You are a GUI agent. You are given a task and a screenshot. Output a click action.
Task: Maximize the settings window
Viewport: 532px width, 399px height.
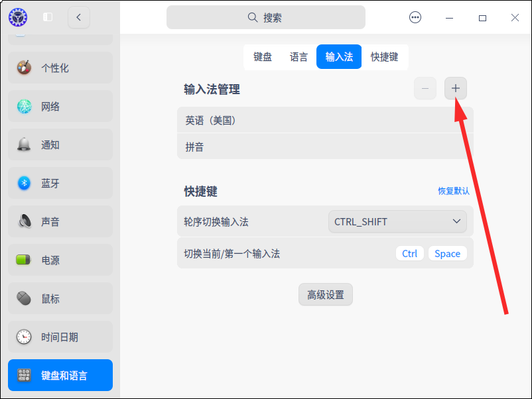[482, 18]
